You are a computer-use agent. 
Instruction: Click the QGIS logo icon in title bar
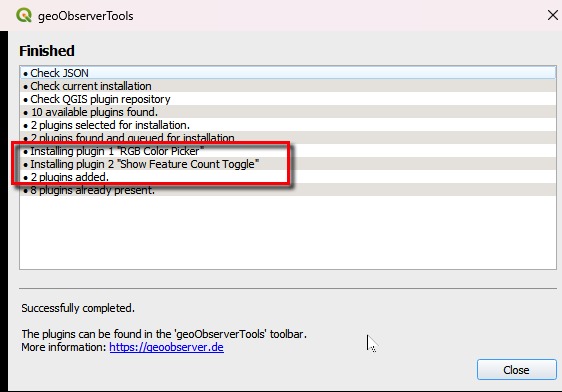pyautogui.click(x=24, y=15)
